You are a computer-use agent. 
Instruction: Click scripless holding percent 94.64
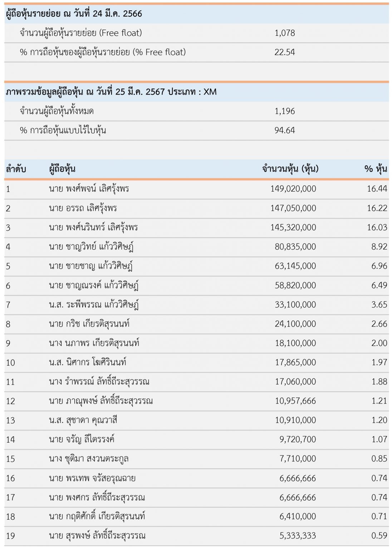tap(285, 130)
